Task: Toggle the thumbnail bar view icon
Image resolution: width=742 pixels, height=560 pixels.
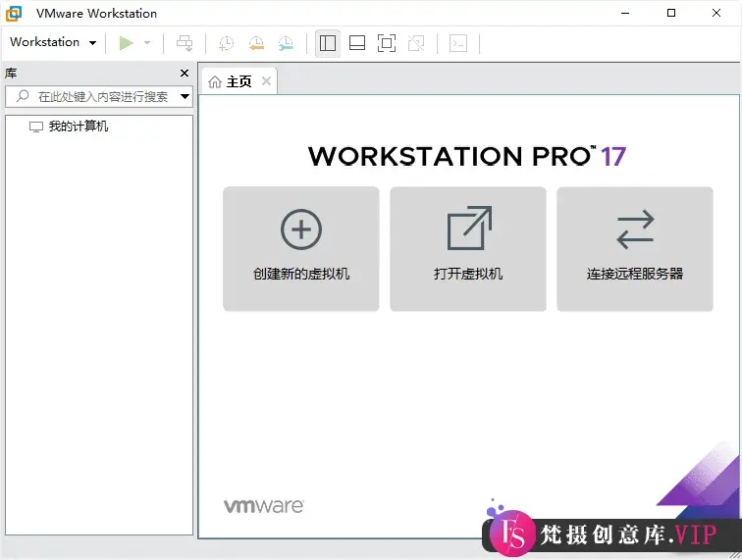Action: pos(357,43)
